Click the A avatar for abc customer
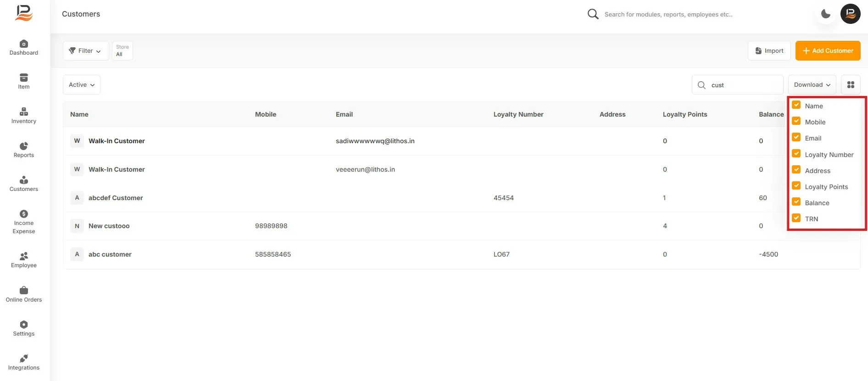The height and width of the screenshot is (381, 868). (x=77, y=254)
